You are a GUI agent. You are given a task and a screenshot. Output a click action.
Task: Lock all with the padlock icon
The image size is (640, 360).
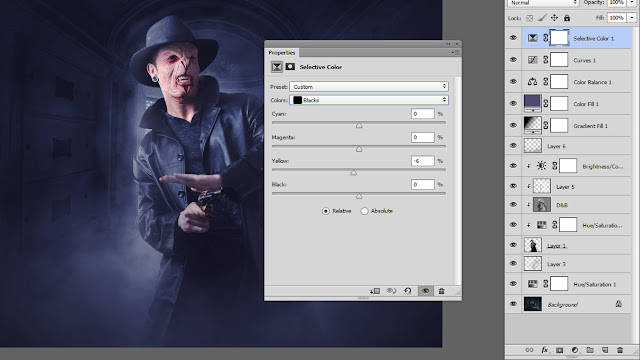coord(567,18)
